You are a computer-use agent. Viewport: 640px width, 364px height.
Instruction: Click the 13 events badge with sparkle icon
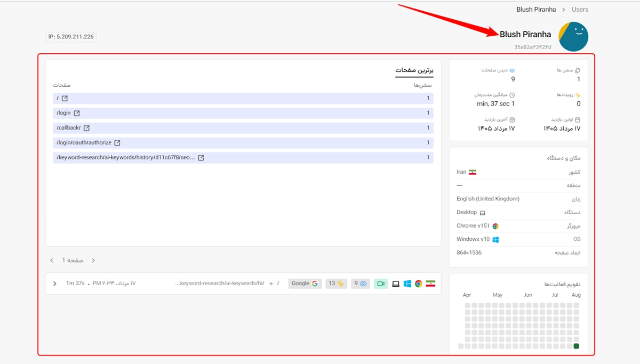coord(336,284)
